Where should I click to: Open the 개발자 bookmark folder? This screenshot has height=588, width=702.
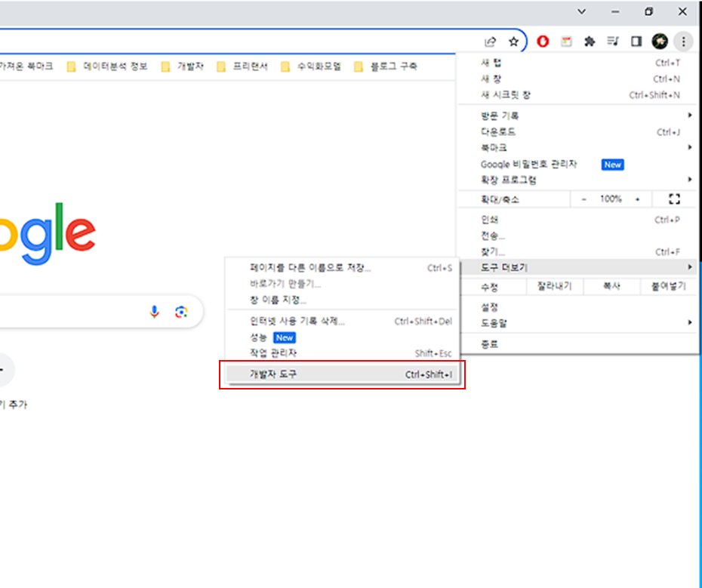(183, 66)
